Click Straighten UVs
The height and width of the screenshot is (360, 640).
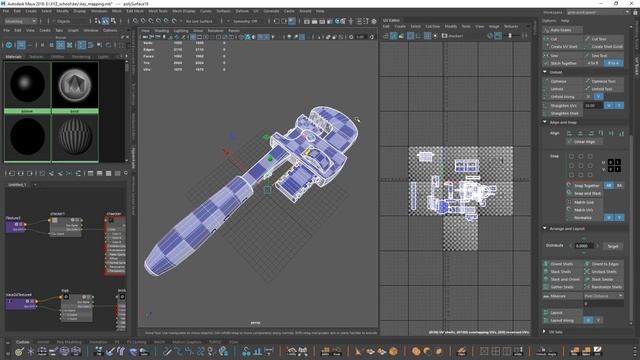[x=562, y=105]
